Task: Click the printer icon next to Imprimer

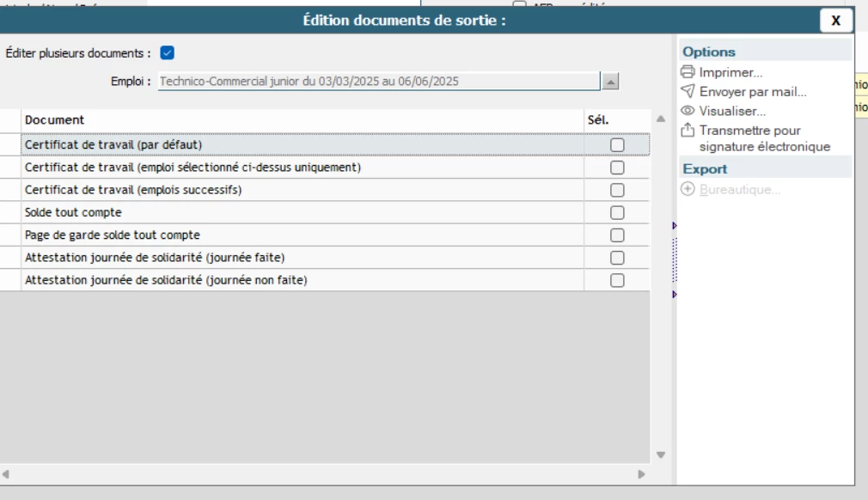Action: click(688, 72)
